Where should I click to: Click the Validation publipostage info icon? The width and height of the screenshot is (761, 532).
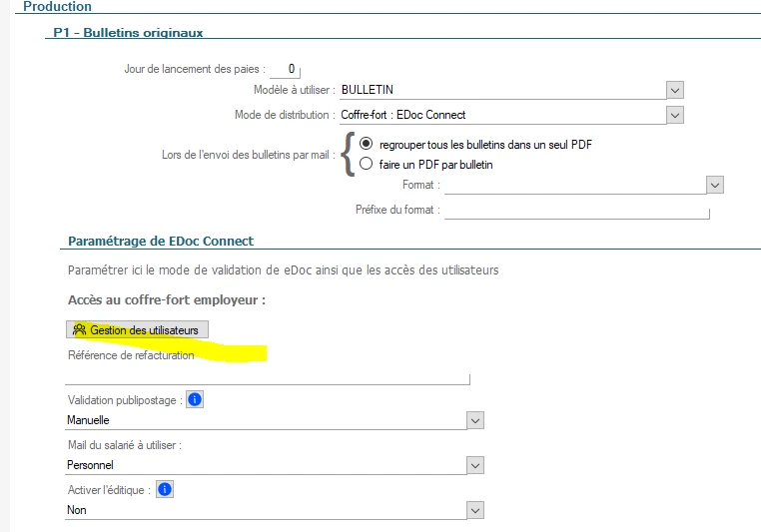pos(195,399)
